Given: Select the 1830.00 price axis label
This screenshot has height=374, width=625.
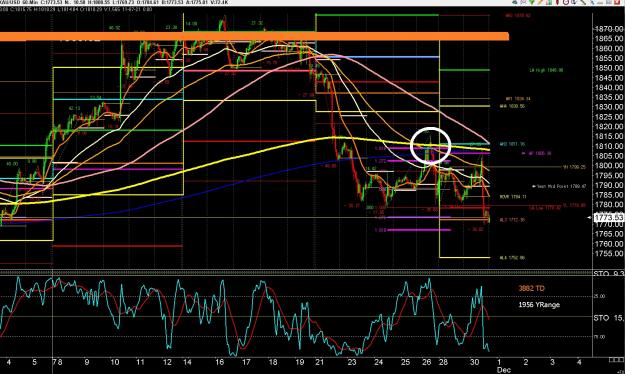Looking at the screenshot, I should (x=610, y=107).
